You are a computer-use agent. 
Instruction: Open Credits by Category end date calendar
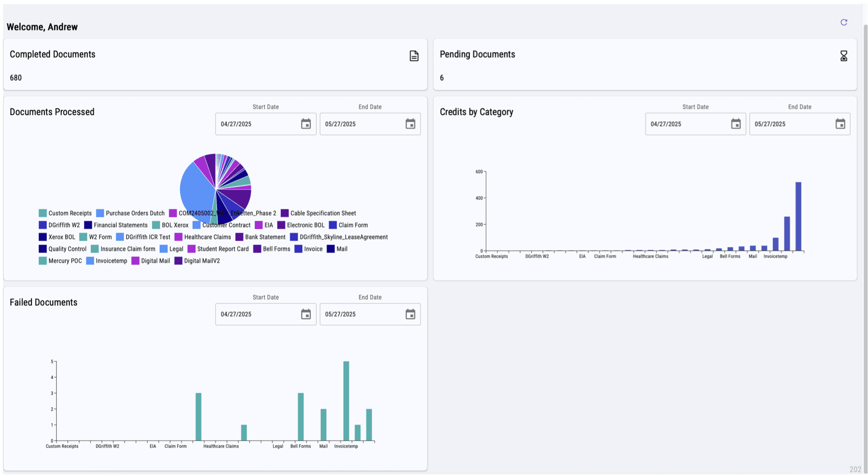[840, 124]
